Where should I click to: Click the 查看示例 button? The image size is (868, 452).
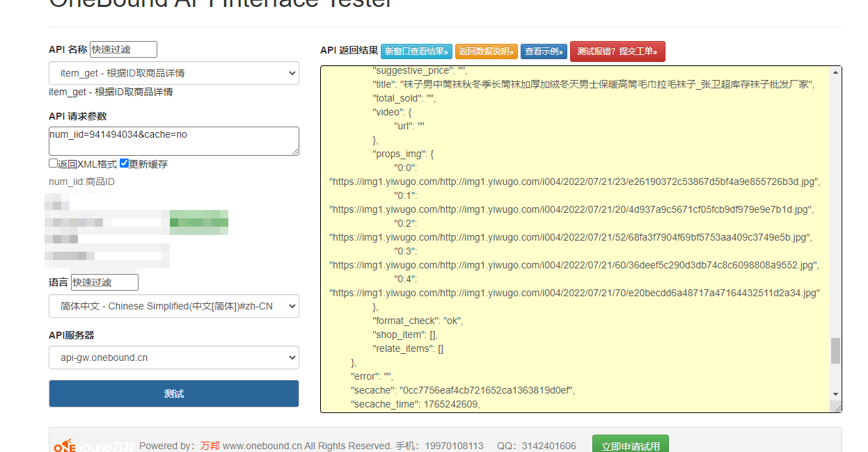[x=544, y=51]
